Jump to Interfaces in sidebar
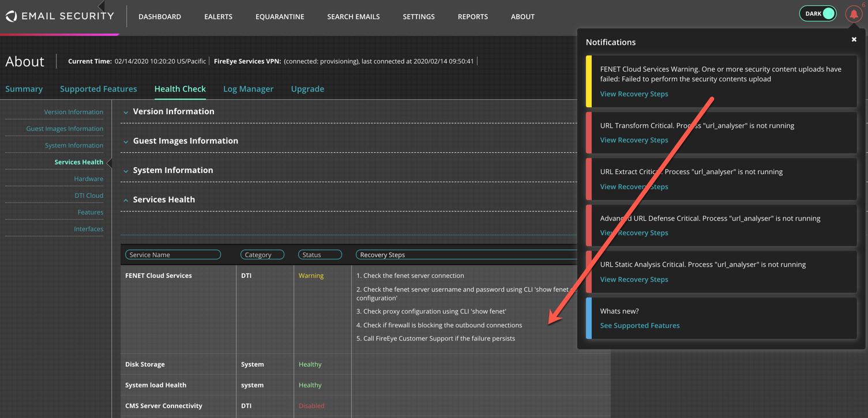The height and width of the screenshot is (418, 868). pos(89,229)
